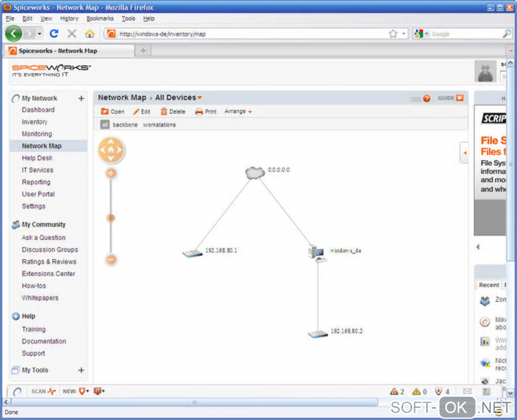
Task: Bookmark this page with the star icon
Action: (393, 33)
